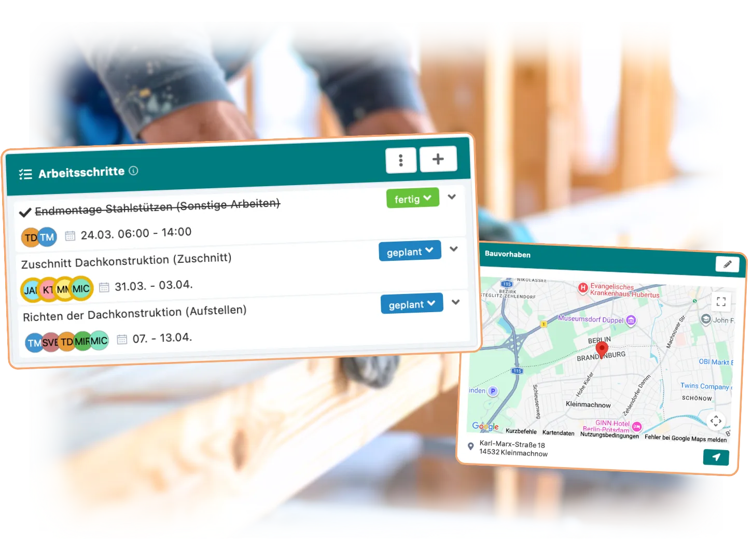The image size is (752, 560).
Task: Click the location pin beside Karl-Marx-Straße 18
Action: coord(470,445)
